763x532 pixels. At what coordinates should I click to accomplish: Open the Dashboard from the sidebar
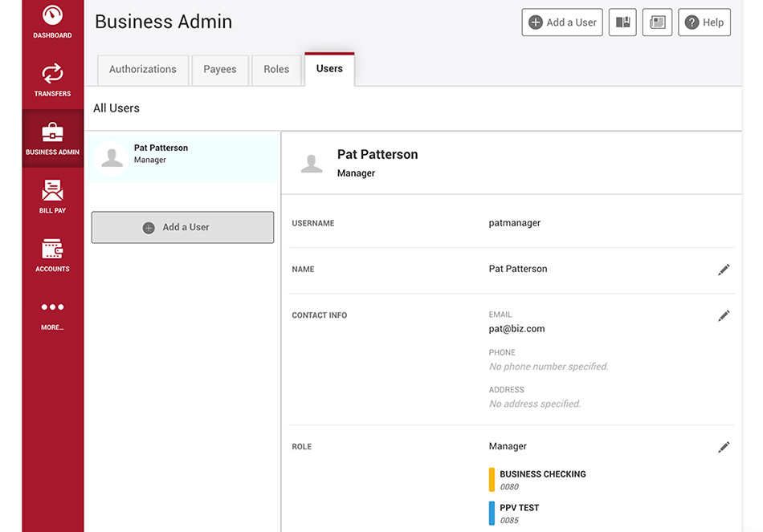[x=52, y=22]
